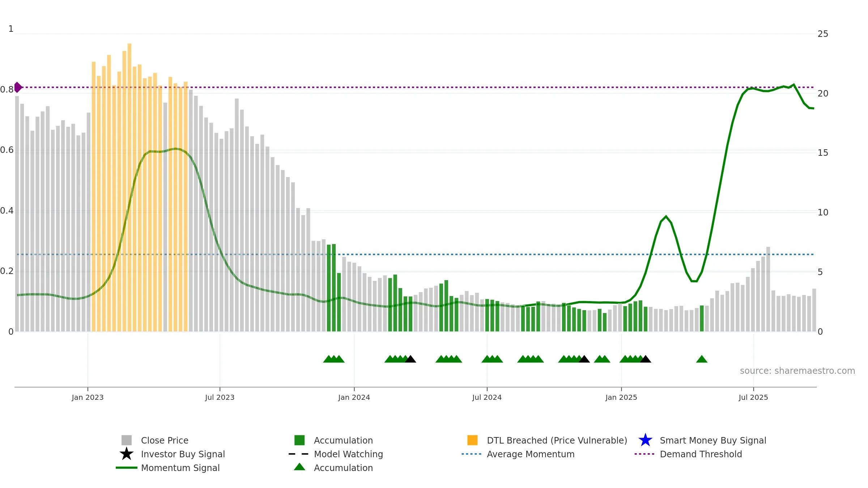Viewport: 868px width, 488px height.
Task: Click the Jul 2025 axis label
Action: 753,397
